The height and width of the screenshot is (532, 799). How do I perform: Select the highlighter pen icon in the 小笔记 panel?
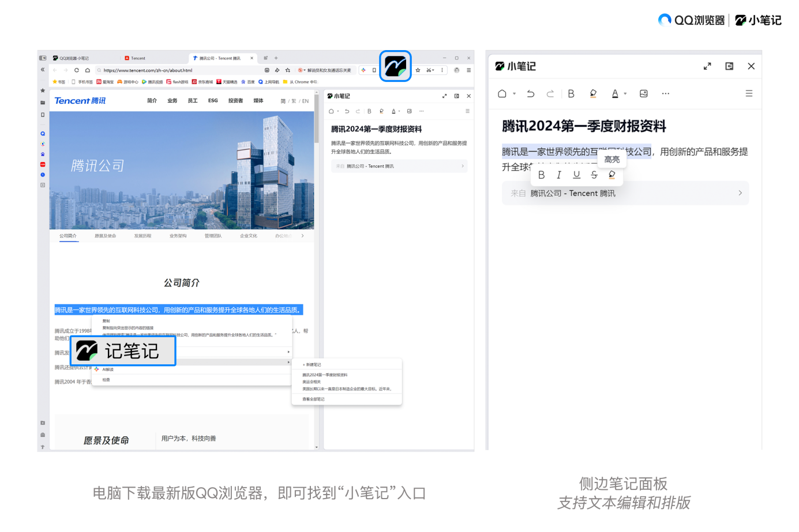593,93
